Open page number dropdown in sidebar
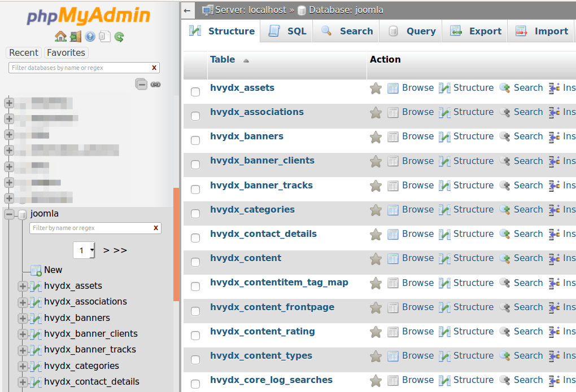The width and height of the screenshot is (576, 392). (84, 250)
